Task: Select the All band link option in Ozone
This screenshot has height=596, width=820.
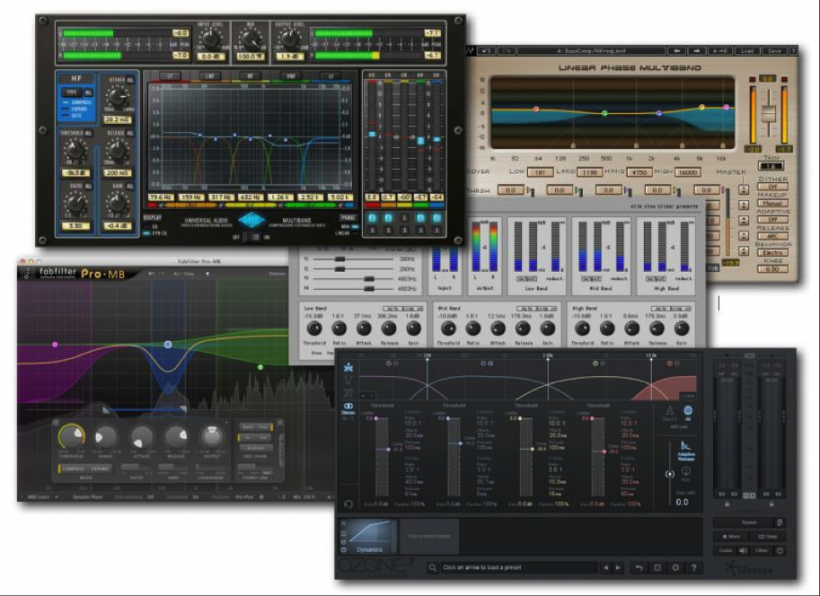Action: click(x=688, y=412)
